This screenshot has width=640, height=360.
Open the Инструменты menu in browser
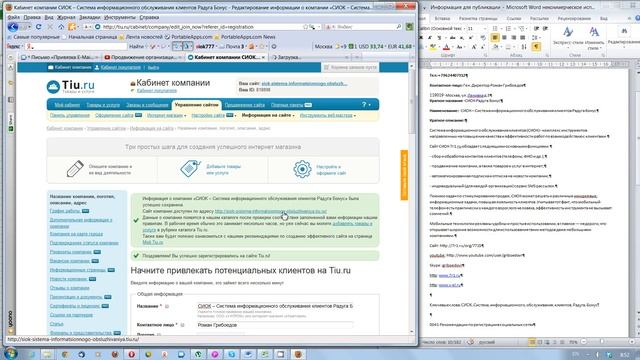pyautogui.click(x=119, y=18)
